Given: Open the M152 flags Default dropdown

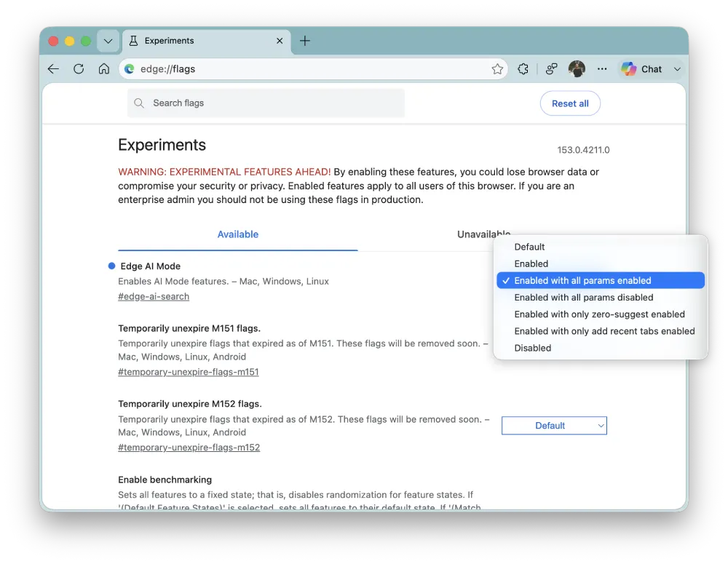Looking at the screenshot, I should [x=554, y=426].
